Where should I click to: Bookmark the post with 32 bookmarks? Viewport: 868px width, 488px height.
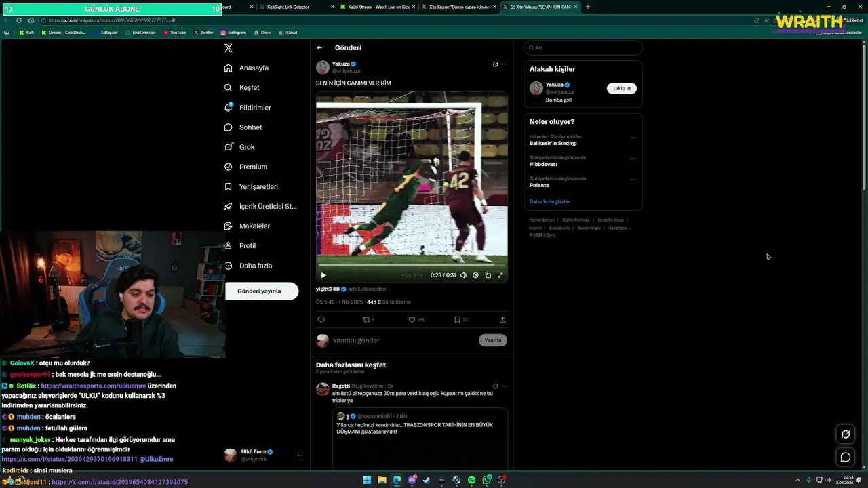(460, 320)
